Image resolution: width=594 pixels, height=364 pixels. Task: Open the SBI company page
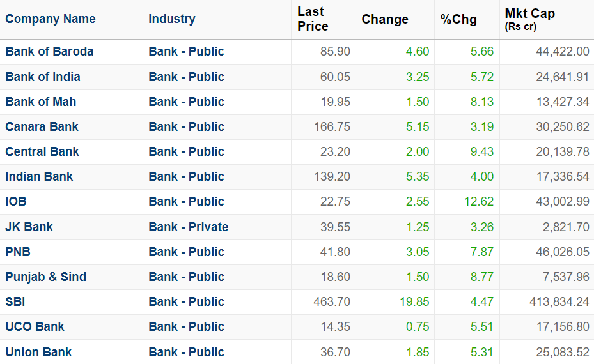[x=15, y=301]
